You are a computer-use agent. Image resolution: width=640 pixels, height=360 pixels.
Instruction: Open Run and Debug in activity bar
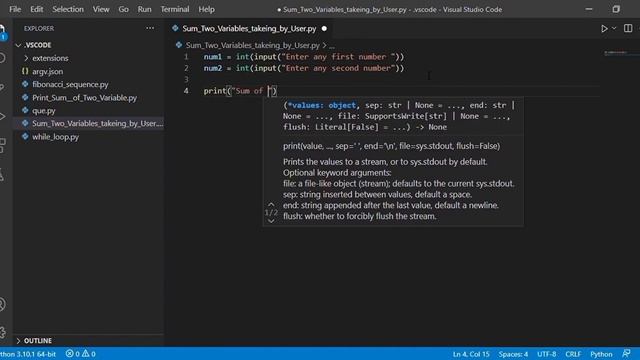click(x=2, y=116)
